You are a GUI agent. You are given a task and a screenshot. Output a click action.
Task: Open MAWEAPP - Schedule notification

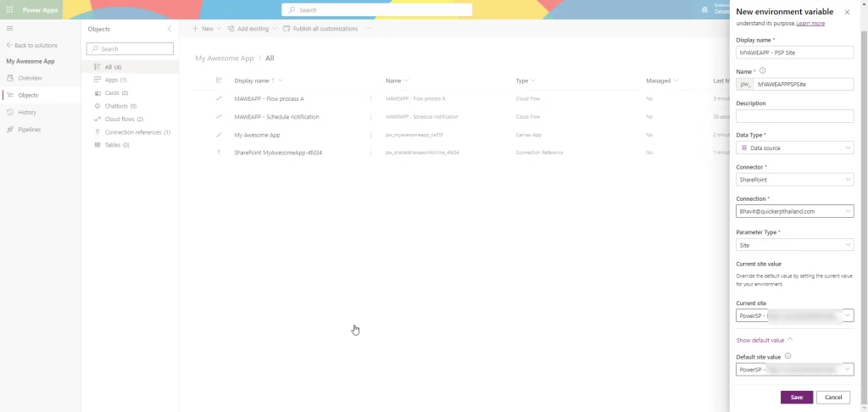pos(277,117)
